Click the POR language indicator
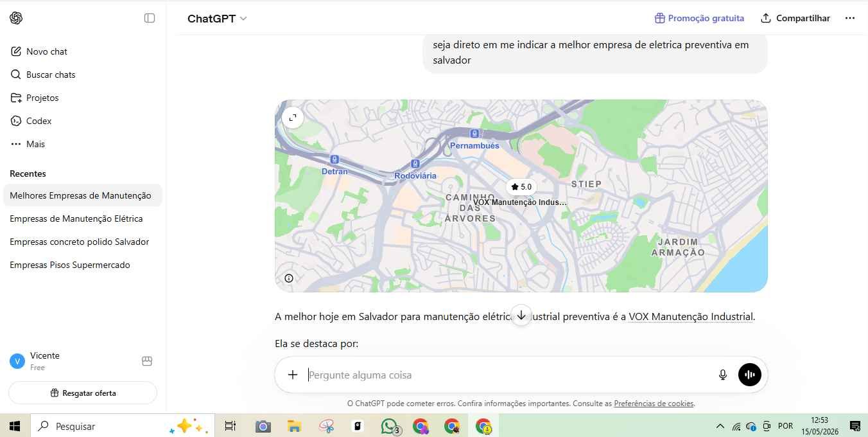The image size is (868, 437). click(785, 426)
